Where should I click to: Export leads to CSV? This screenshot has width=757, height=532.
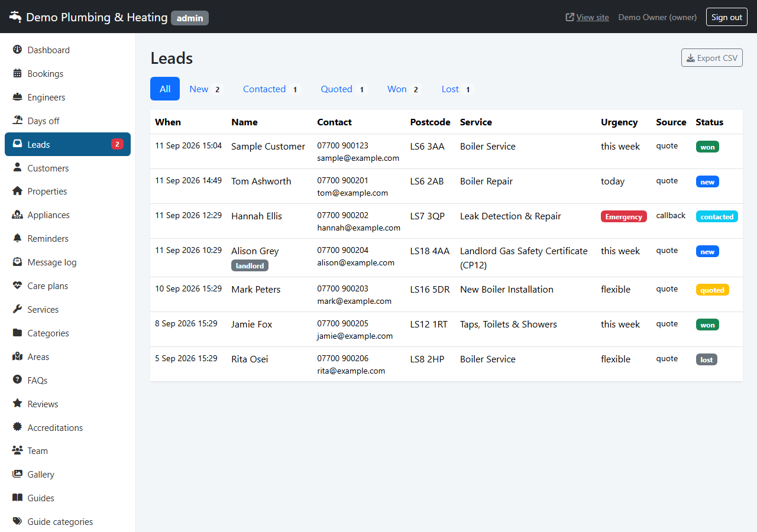pyautogui.click(x=712, y=58)
